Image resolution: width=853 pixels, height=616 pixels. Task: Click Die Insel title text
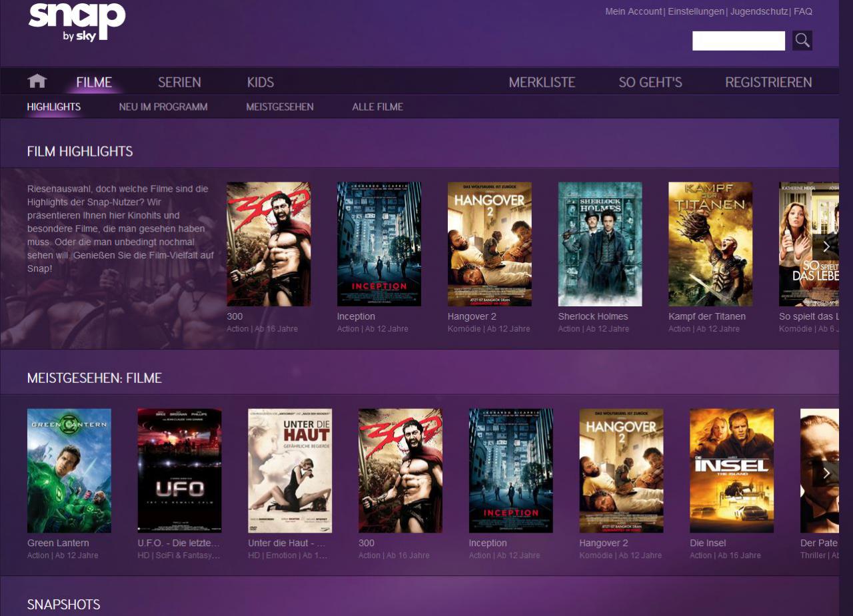pos(708,543)
